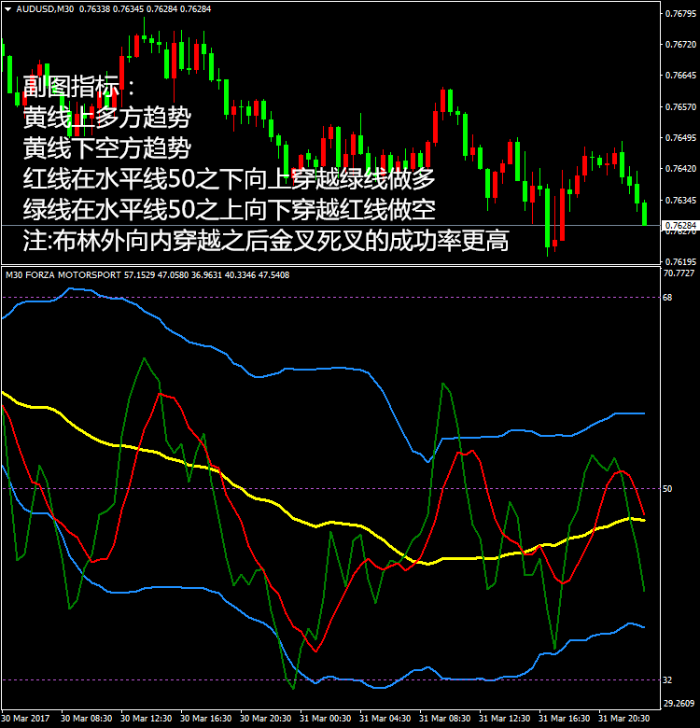
Task: Click the text line 黄线下空方趋势
Action: coord(107,148)
